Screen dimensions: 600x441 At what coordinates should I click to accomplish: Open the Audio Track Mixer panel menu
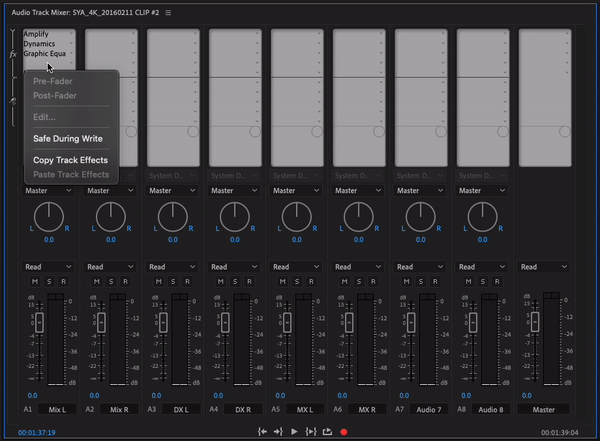168,13
